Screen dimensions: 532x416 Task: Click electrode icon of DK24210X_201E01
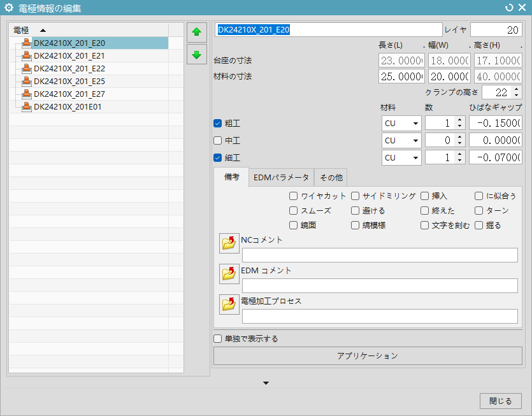(x=26, y=107)
